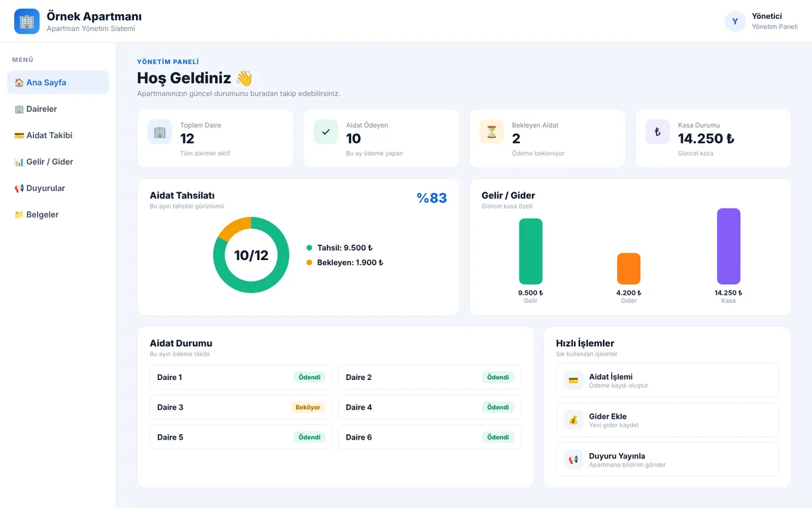The height and width of the screenshot is (508, 812).
Task: Open the Daire 3 row
Action: 241,407
